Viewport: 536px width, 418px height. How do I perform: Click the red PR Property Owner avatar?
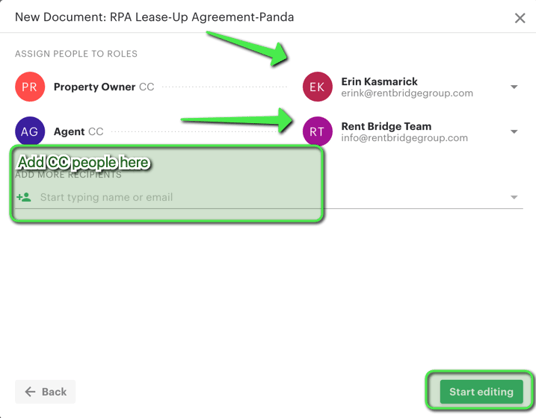(30, 87)
